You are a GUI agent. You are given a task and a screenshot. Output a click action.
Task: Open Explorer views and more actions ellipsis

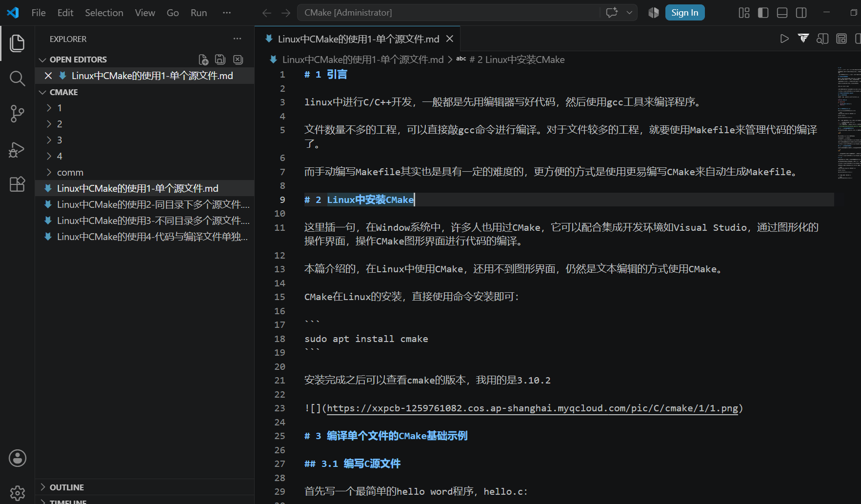[x=237, y=39]
